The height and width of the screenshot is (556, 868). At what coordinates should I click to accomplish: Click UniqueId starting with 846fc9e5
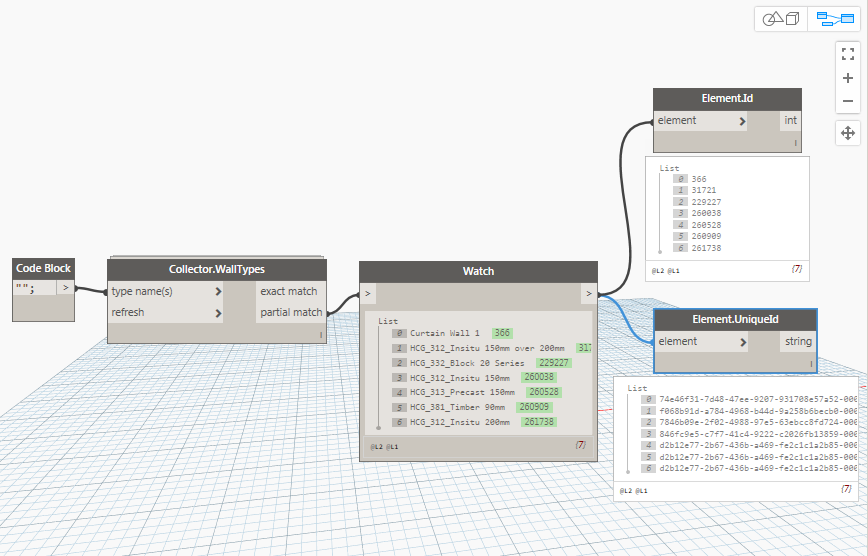758,434
